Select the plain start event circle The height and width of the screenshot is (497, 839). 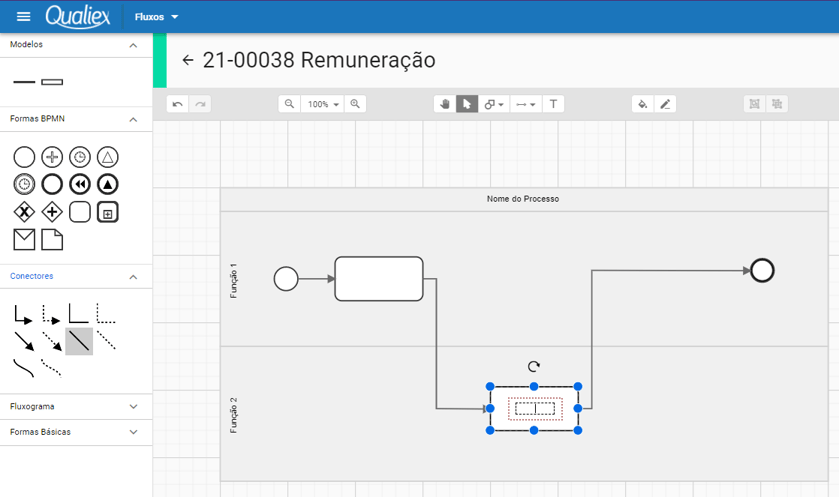point(24,157)
